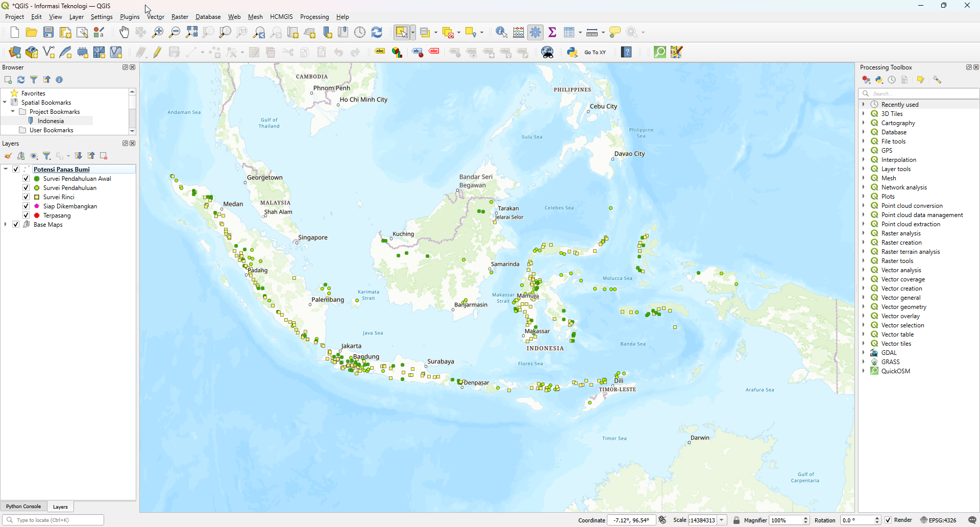This screenshot has width=980, height=527.
Task: Click the Save Project icon
Action: 48,33
